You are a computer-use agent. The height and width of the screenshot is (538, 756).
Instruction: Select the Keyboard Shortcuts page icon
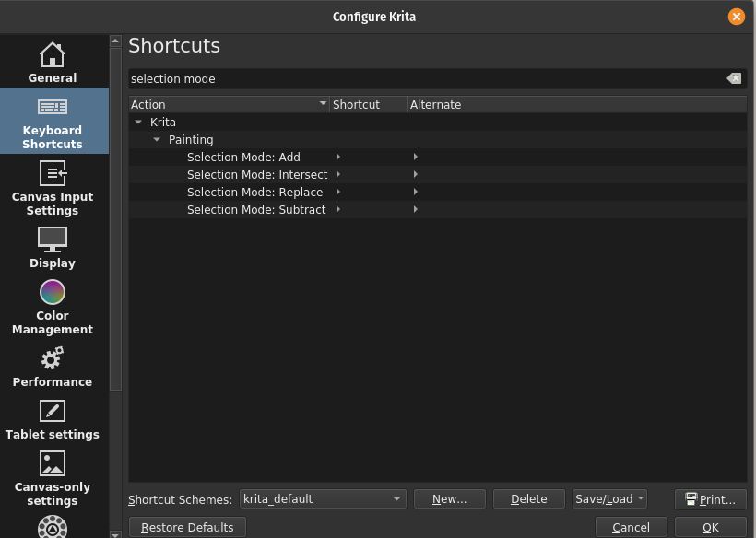pos(53,107)
